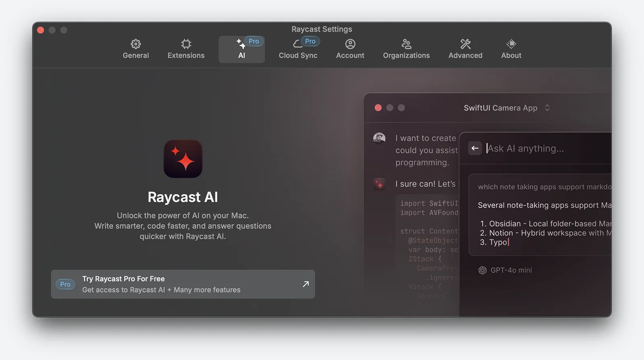Go to the Account tab

pos(350,49)
